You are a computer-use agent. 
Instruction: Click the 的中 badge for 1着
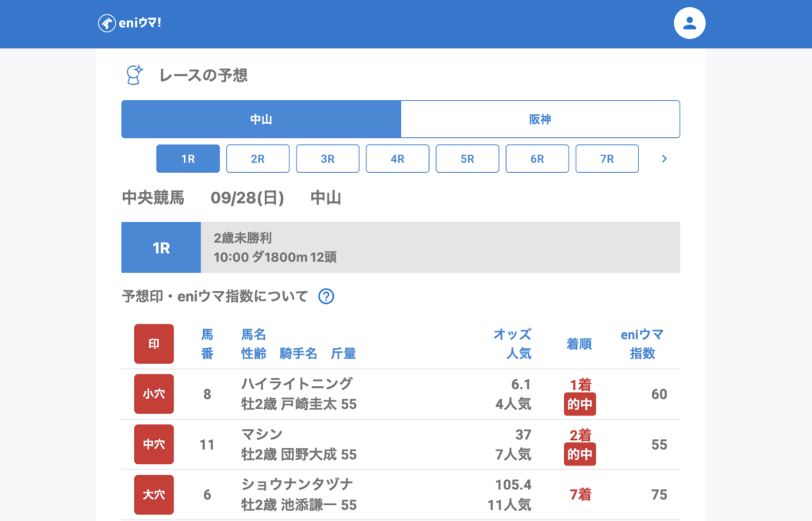click(x=580, y=404)
